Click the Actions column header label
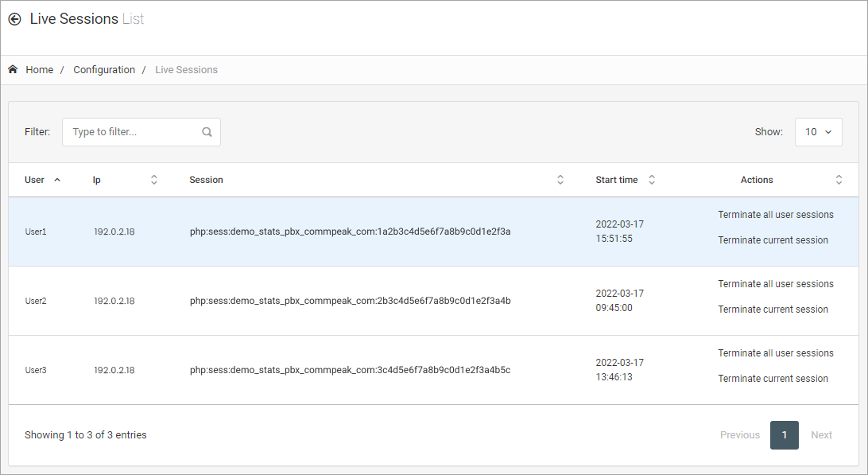868x475 pixels. point(757,180)
